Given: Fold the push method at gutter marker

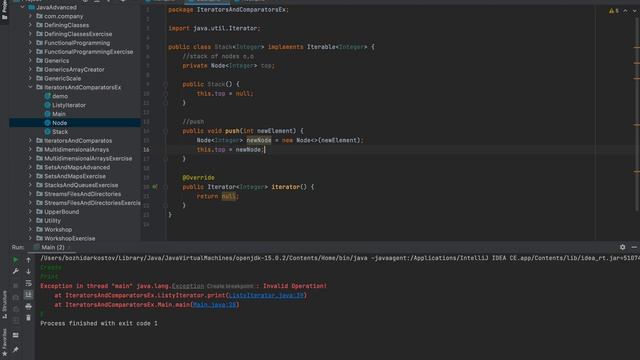Looking at the screenshot, I should (x=165, y=131).
